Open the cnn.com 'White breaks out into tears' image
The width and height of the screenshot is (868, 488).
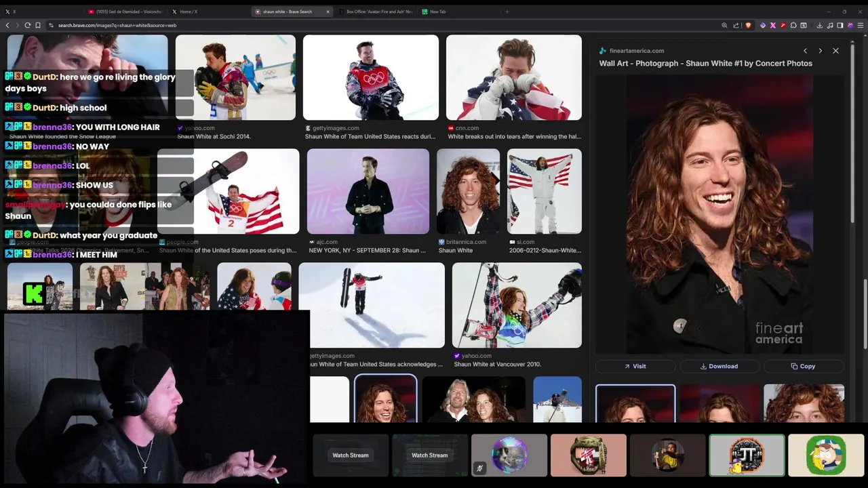coord(514,77)
